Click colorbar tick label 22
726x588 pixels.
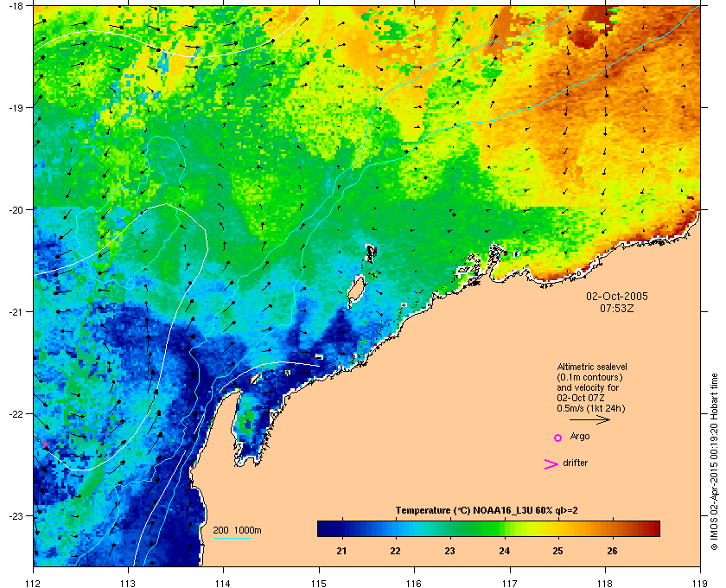click(x=396, y=551)
